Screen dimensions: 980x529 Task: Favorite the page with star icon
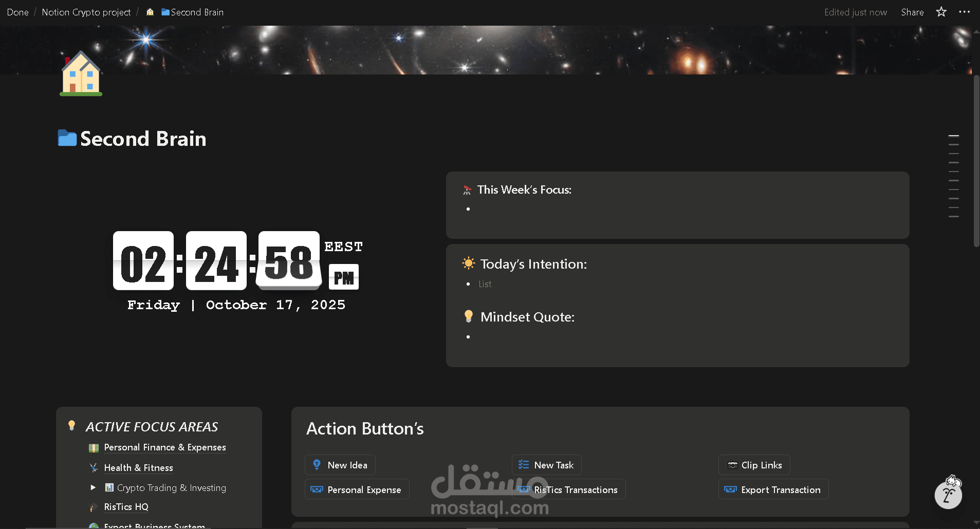(x=941, y=12)
